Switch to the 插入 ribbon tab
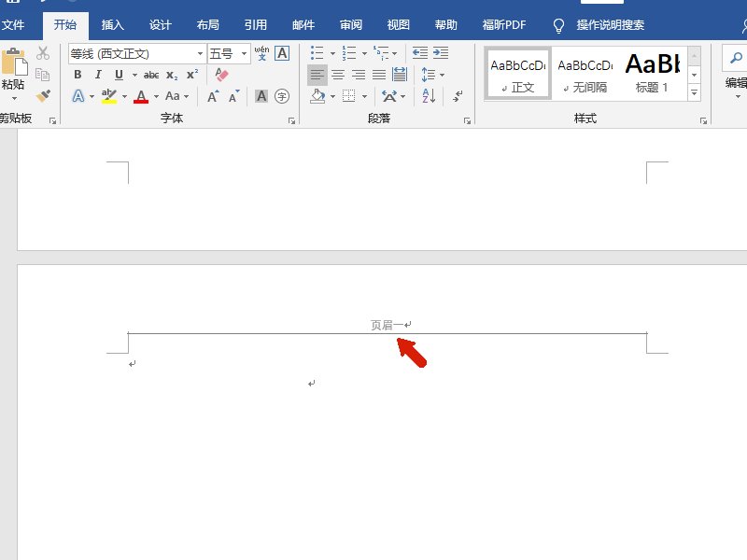The image size is (747, 560). 113,25
